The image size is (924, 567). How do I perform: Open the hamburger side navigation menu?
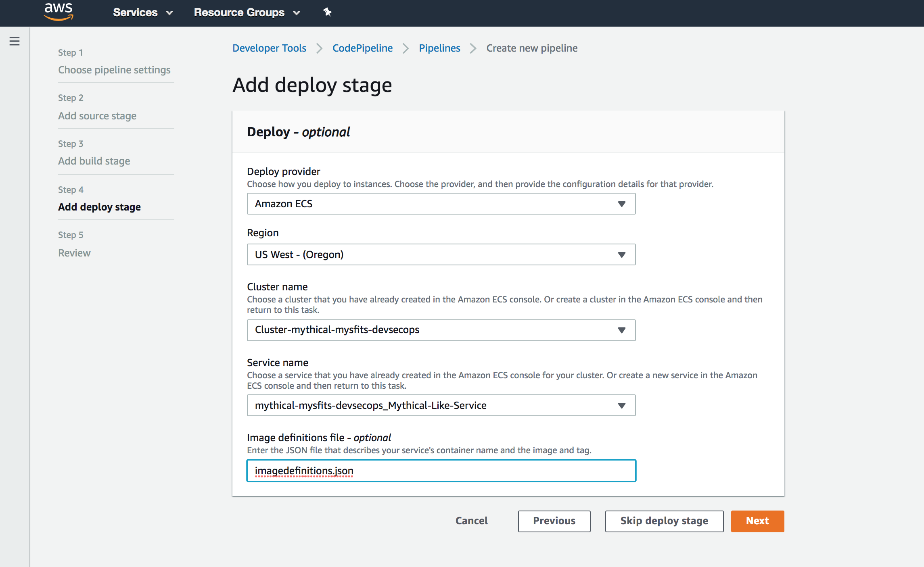point(15,41)
